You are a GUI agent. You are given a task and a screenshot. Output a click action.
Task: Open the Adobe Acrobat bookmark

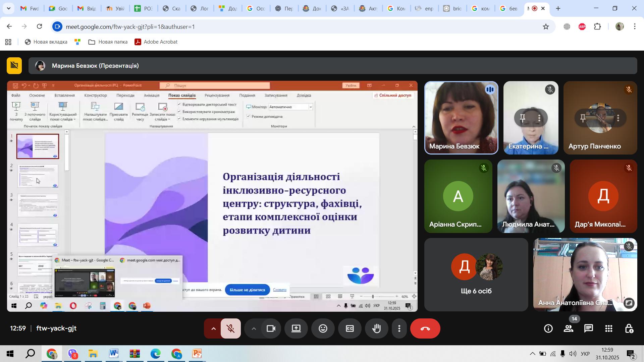[x=156, y=42]
